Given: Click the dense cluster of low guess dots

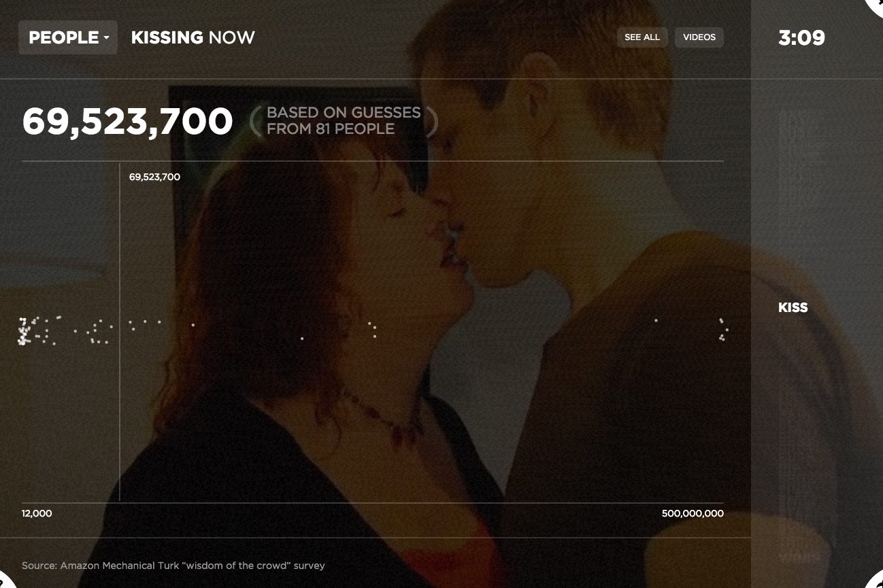Looking at the screenshot, I should pos(26,331).
